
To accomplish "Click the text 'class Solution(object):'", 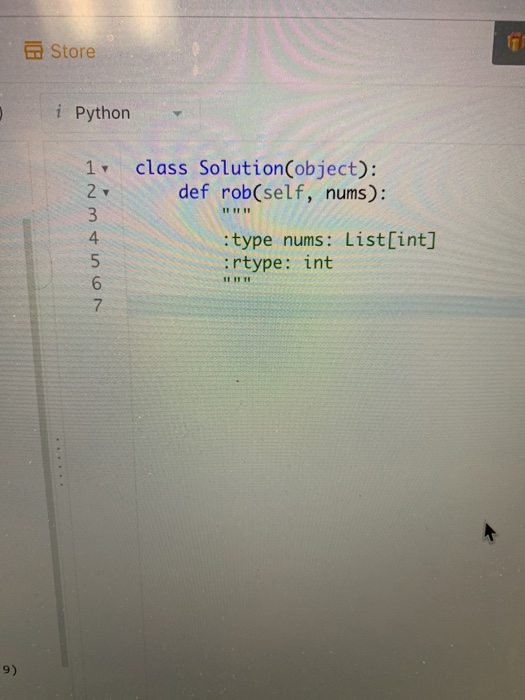I will pyautogui.click(x=256, y=169).
